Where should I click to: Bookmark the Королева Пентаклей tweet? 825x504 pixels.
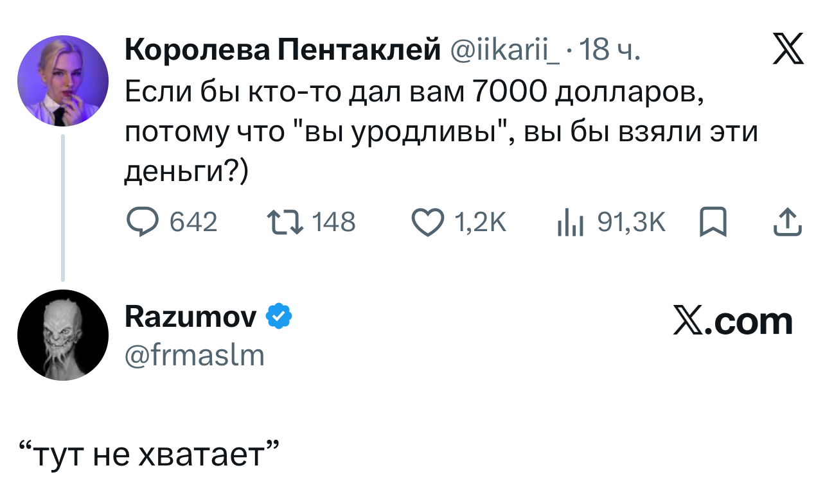click(712, 222)
